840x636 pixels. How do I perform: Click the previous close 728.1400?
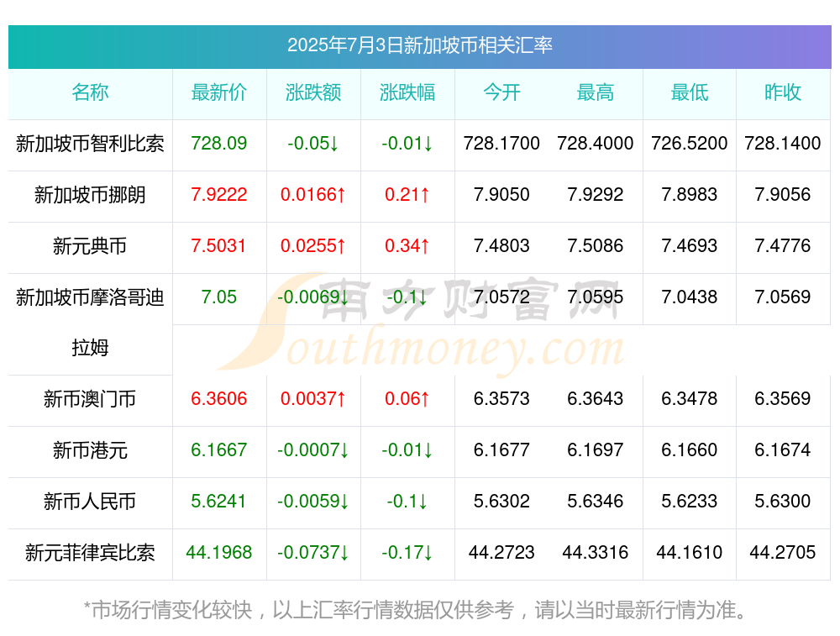tap(783, 144)
